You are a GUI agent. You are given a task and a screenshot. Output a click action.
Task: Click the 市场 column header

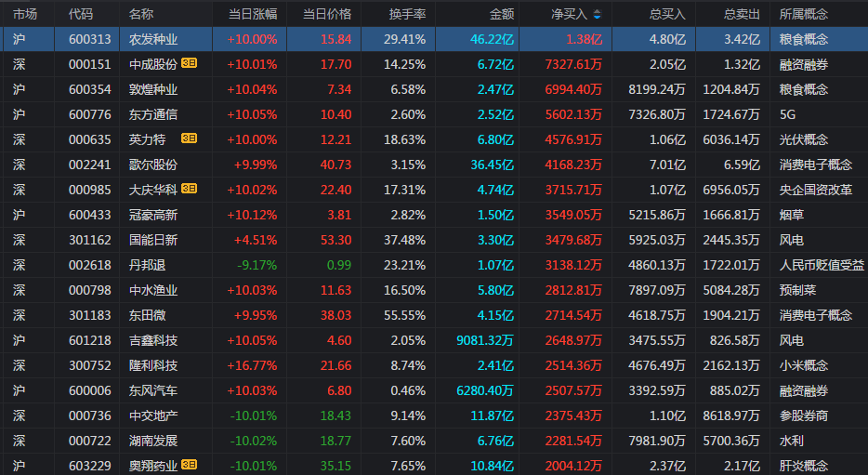point(25,14)
